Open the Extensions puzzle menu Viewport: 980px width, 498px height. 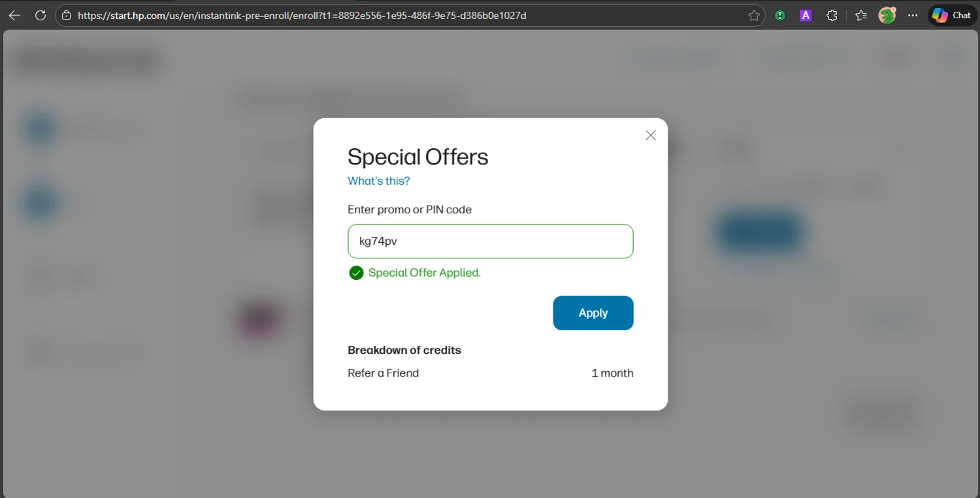[x=832, y=16]
